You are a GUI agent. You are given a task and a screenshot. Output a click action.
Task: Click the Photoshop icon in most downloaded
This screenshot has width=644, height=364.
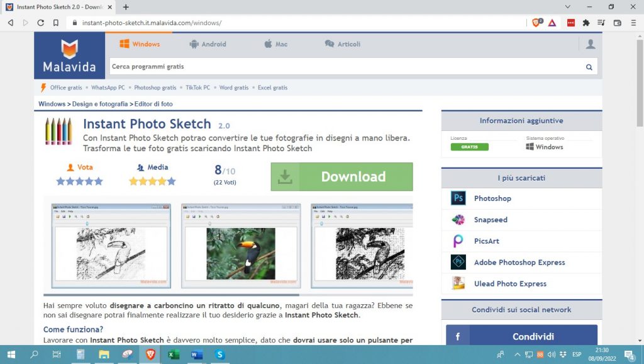[458, 198]
